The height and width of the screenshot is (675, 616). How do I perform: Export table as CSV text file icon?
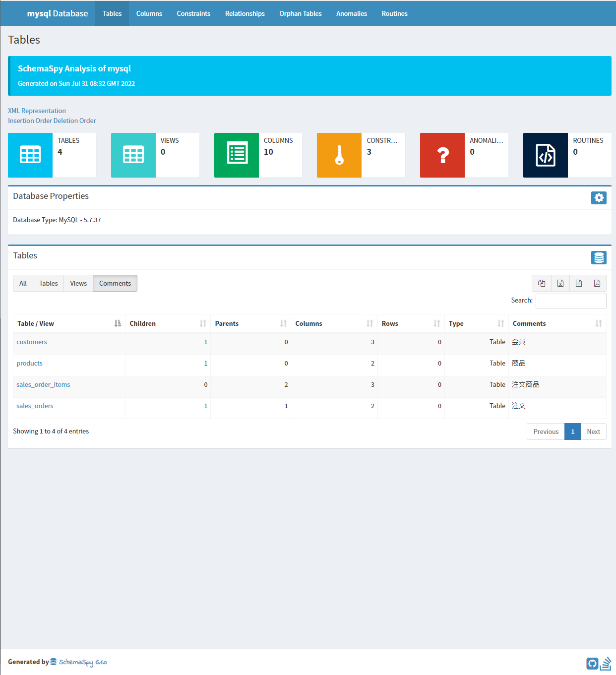pos(579,283)
